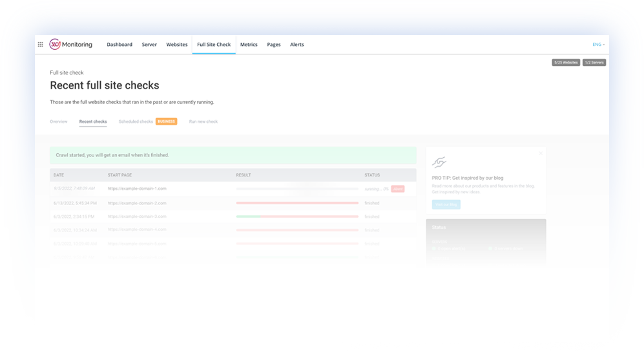Click the 360 Monitoring logo
The image size is (644, 351).
click(x=72, y=45)
